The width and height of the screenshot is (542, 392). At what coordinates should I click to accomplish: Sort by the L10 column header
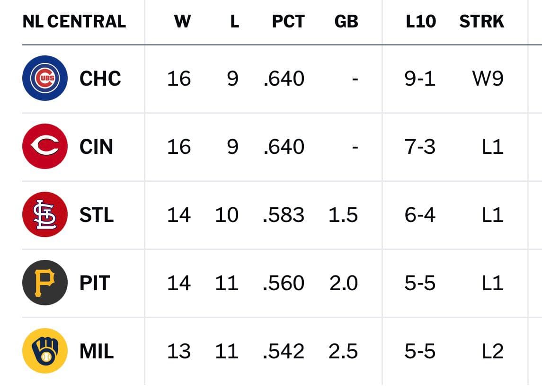tap(421, 21)
